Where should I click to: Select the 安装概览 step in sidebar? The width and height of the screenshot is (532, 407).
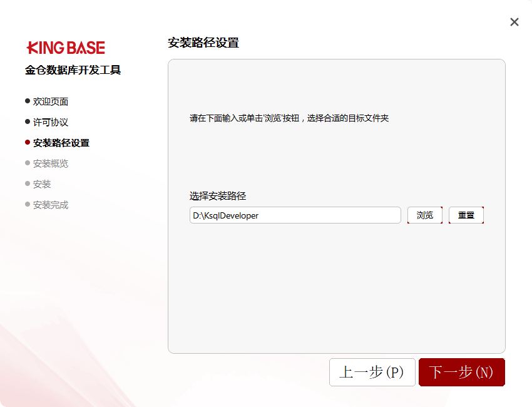51,163
